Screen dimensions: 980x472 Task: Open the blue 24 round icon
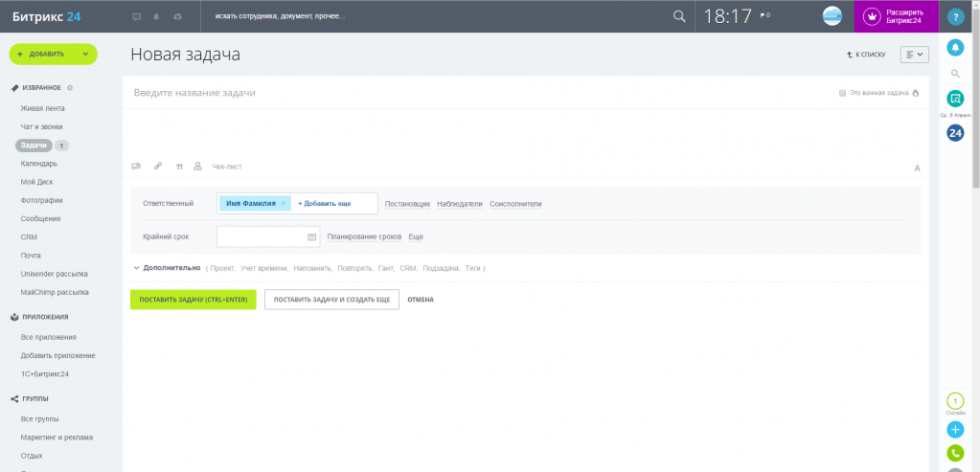tap(955, 132)
